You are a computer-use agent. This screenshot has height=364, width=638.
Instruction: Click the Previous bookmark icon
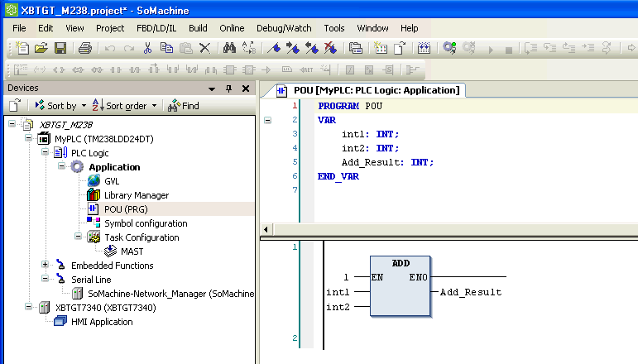(x=312, y=48)
